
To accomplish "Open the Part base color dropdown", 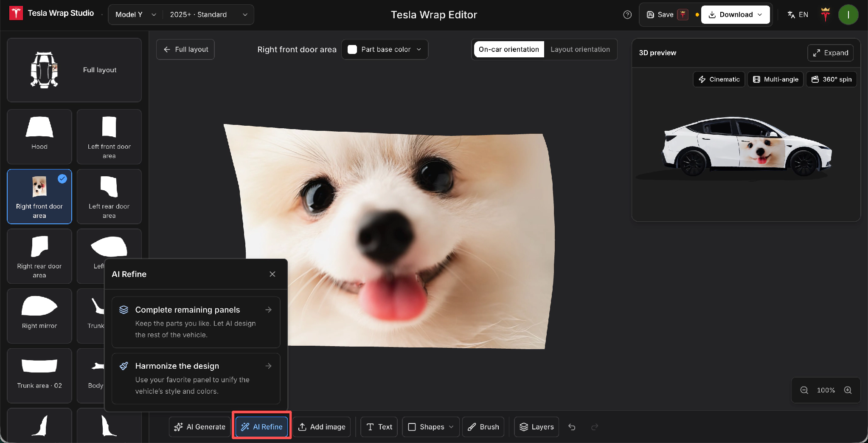I will tap(385, 49).
